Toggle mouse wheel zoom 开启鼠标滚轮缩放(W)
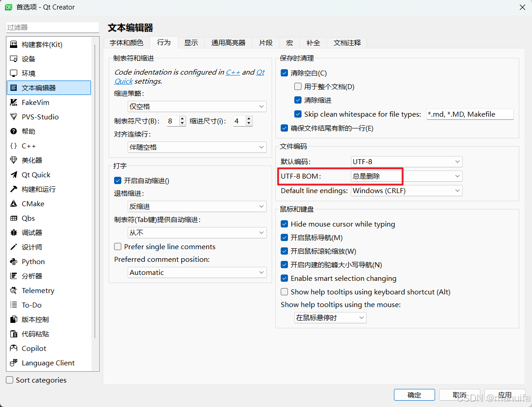This screenshot has width=532, height=407. (284, 251)
